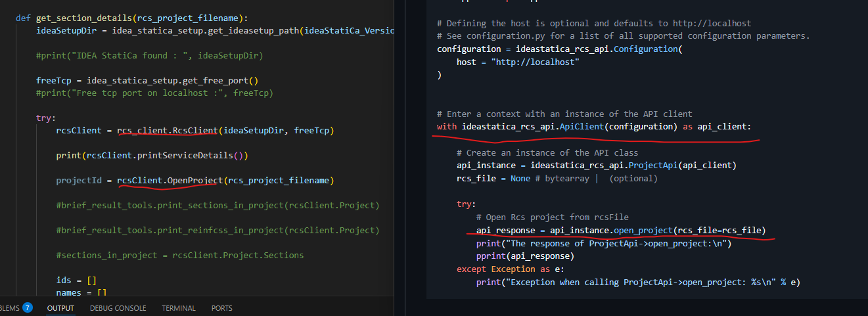Click ApiClient in the with statement
868x316 pixels.
pos(583,126)
